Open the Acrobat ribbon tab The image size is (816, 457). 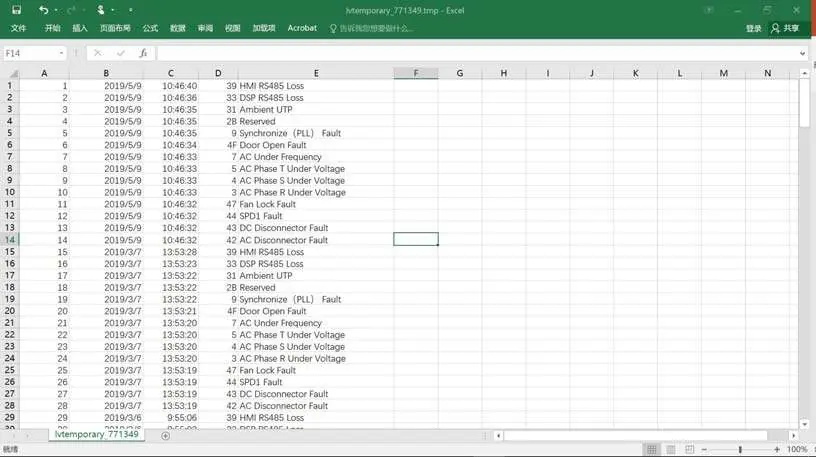[302, 28]
